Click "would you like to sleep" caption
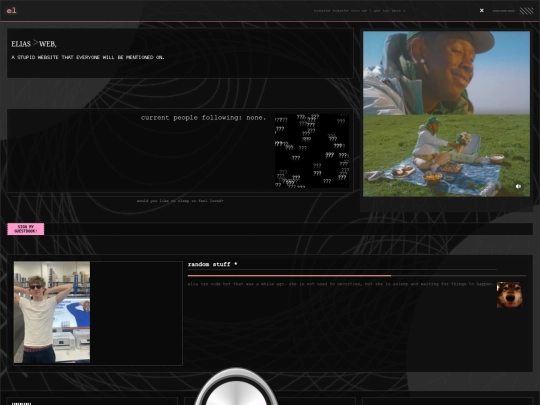This screenshot has height=405, width=540. pyautogui.click(x=180, y=201)
